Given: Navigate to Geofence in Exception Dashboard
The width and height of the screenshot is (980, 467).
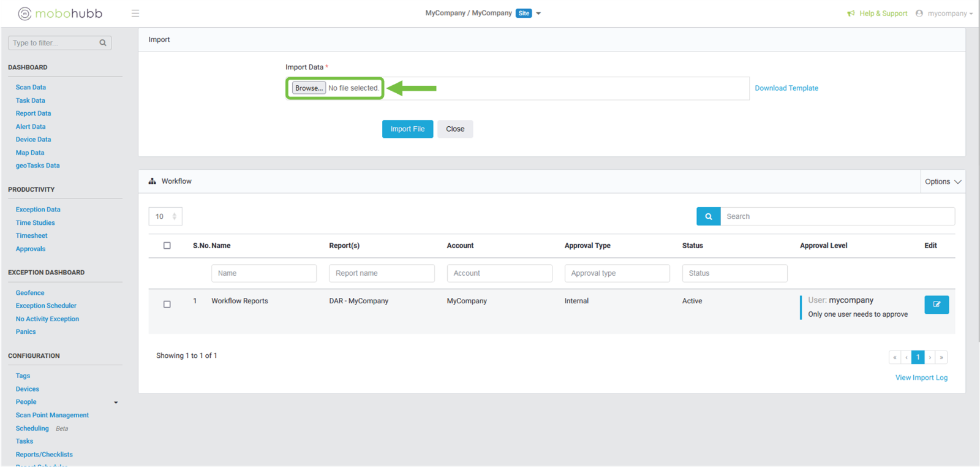Looking at the screenshot, I should click(30, 293).
